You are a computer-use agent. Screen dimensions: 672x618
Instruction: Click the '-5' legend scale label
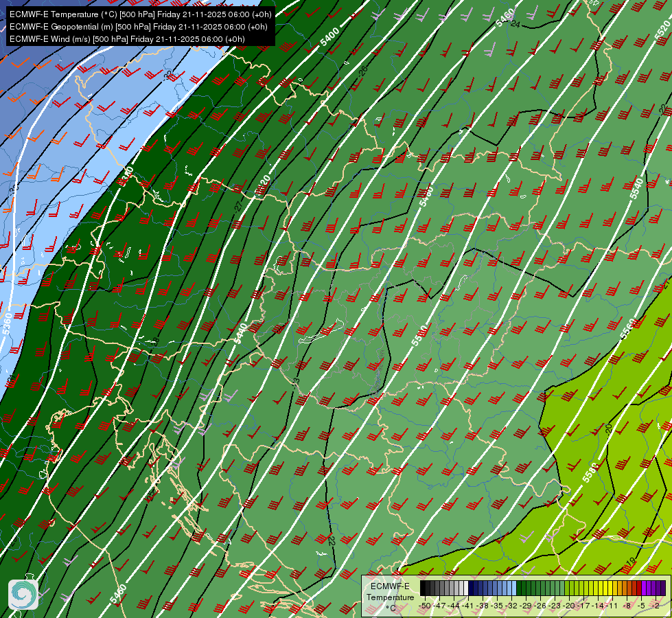[x=642, y=606]
